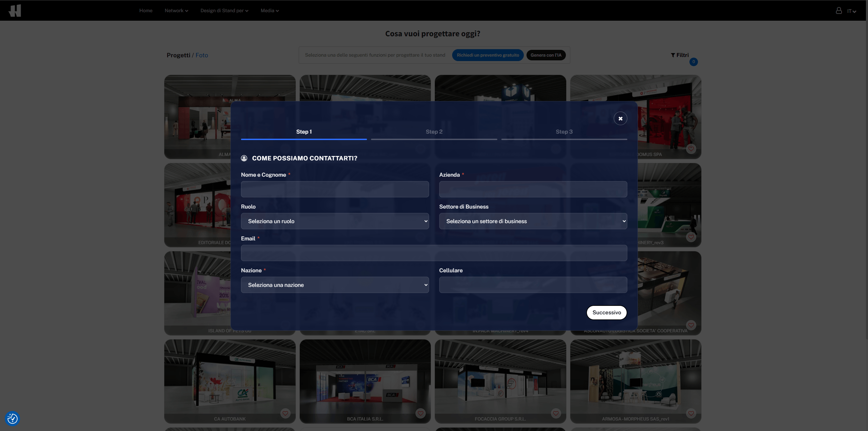Screen dimensions: 868x431
Task: Open the Foto breadcrumb link
Action: point(202,55)
